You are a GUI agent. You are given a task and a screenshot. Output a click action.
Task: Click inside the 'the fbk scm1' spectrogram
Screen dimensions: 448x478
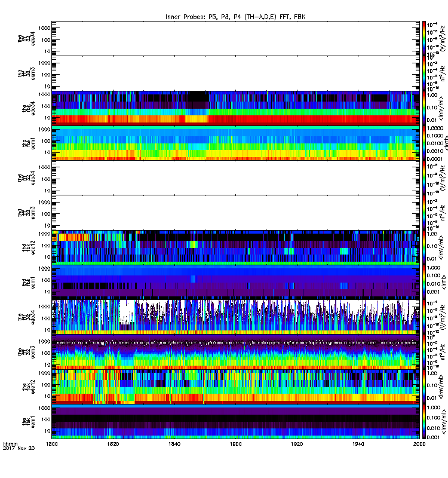point(235,422)
